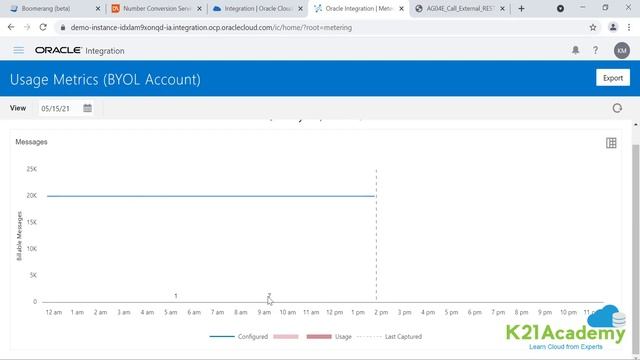Open the calendar date picker icon
The width and height of the screenshot is (640, 360).
(x=87, y=108)
